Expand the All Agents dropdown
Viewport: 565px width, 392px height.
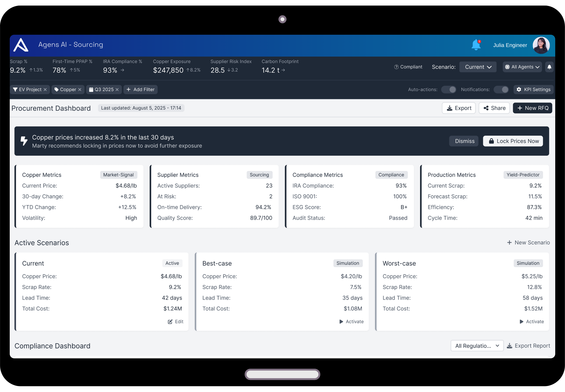point(522,67)
